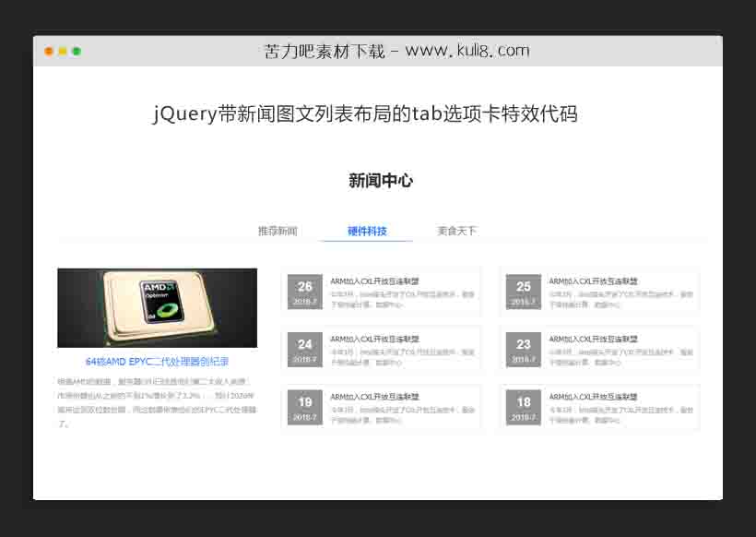Click the 新闻中心 heading
Screen dimensions: 756x537
tap(381, 181)
